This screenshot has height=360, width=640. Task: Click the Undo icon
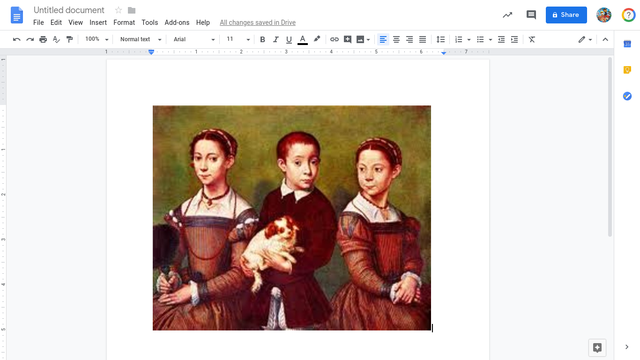click(16, 40)
